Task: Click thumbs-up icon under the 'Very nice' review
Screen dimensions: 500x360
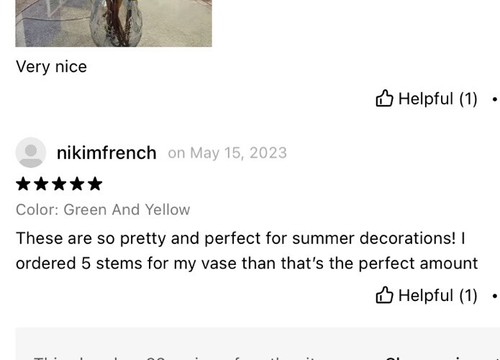Action: pyautogui.click(x=384, y=98)
